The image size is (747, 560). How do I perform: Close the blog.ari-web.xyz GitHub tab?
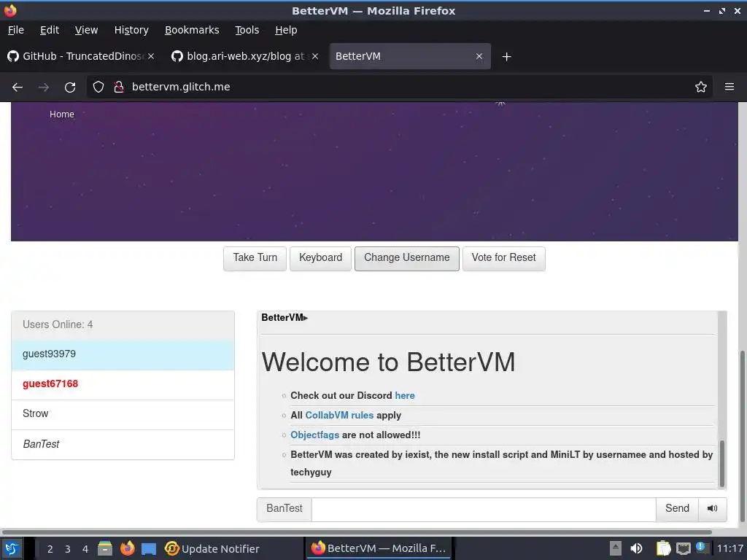click(x=315, y=57)
